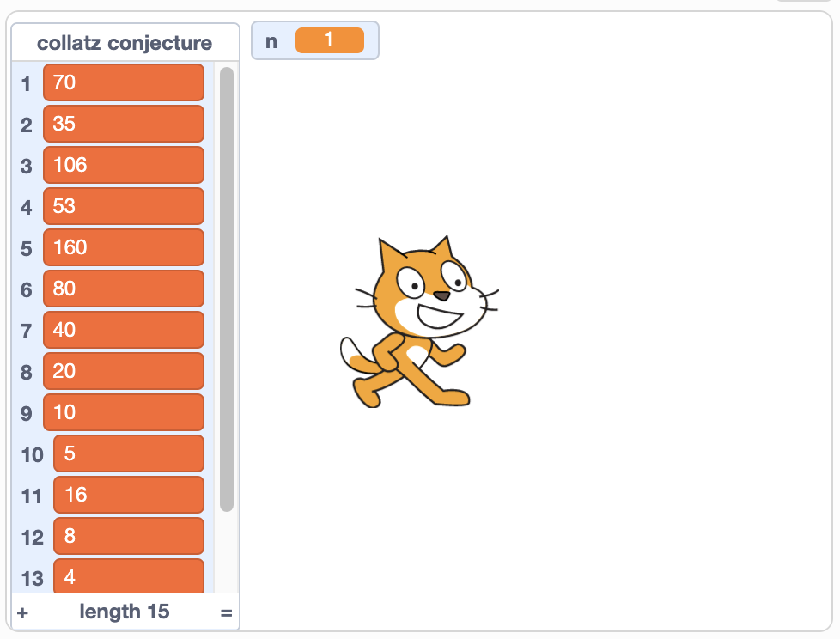Click the collatz conjecture list title
840x639 pixels.
pyautogui.click(x=125, y=43)
